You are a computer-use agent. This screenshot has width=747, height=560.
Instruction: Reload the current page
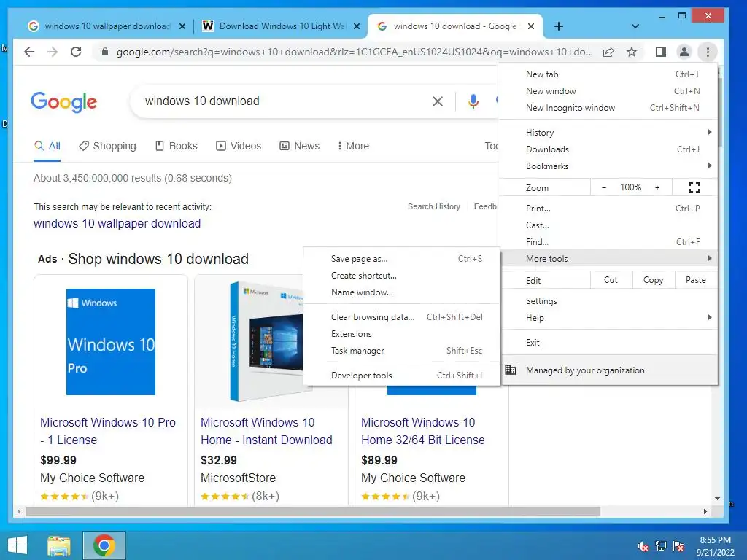pyautogui.click(x=76, y=52)
